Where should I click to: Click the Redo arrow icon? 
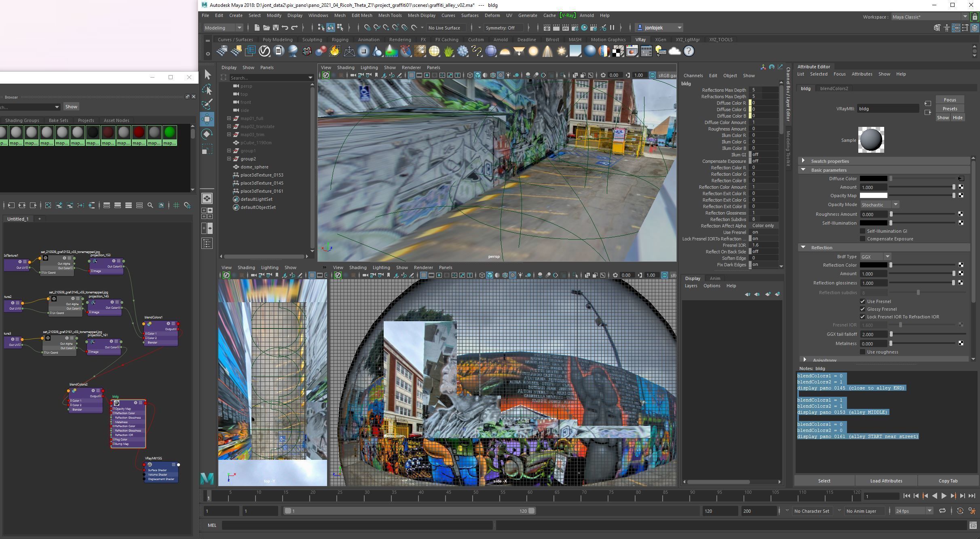[x=294, y=27]
